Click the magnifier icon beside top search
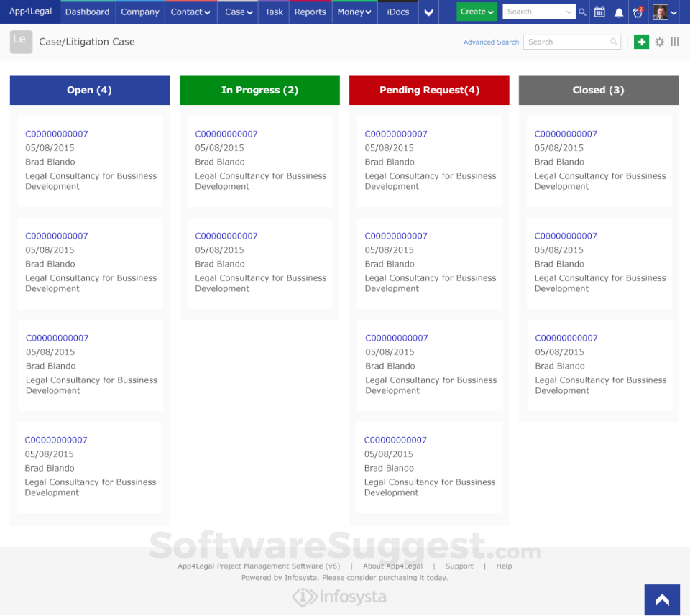The image size is (690, 616). click(x=583, y=12)
